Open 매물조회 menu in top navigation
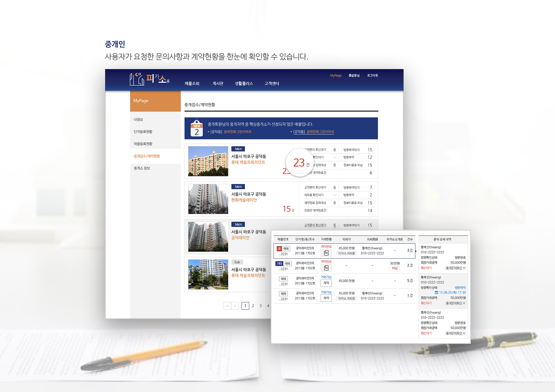This screenshot has height=392, width=555. 192,83
